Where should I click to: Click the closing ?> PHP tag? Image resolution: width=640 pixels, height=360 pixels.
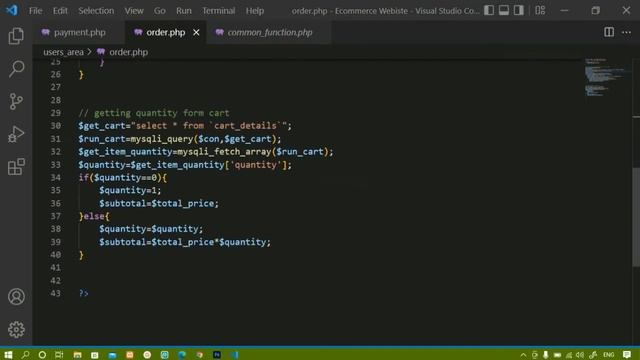[84, 293]
